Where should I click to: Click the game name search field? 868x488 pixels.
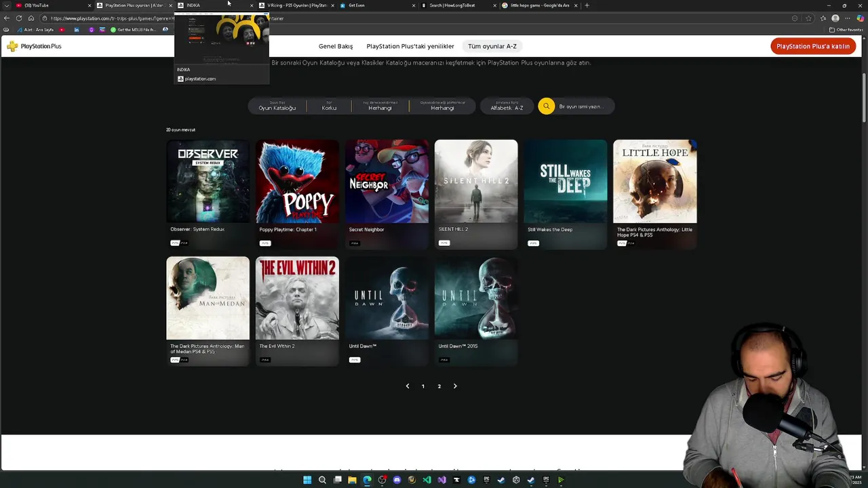click(583, 106)
